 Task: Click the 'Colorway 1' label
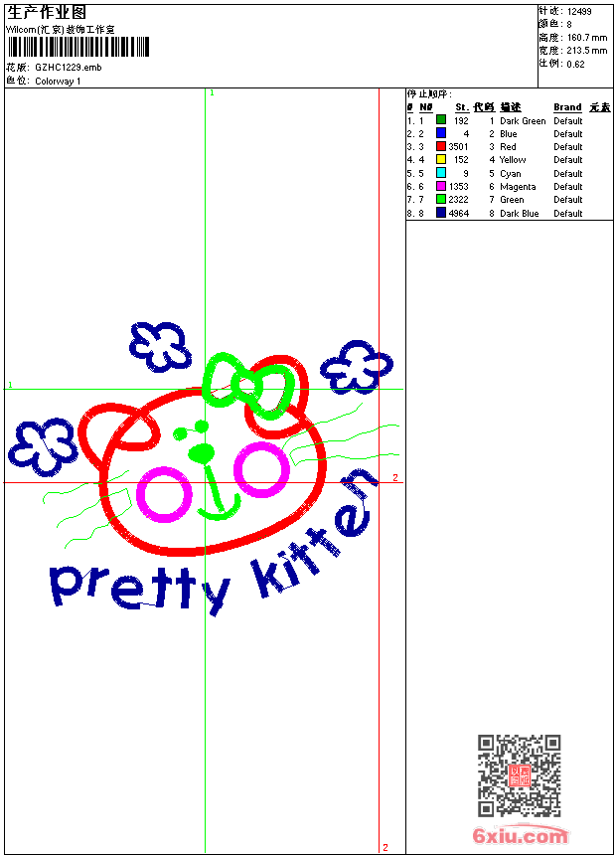click(58, 82)
